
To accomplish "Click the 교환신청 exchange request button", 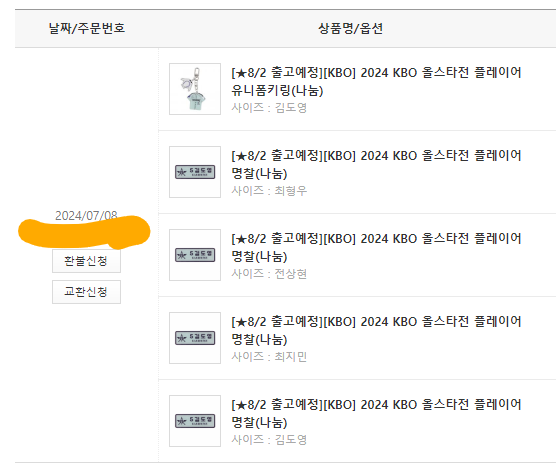I will tap(86, 292).
